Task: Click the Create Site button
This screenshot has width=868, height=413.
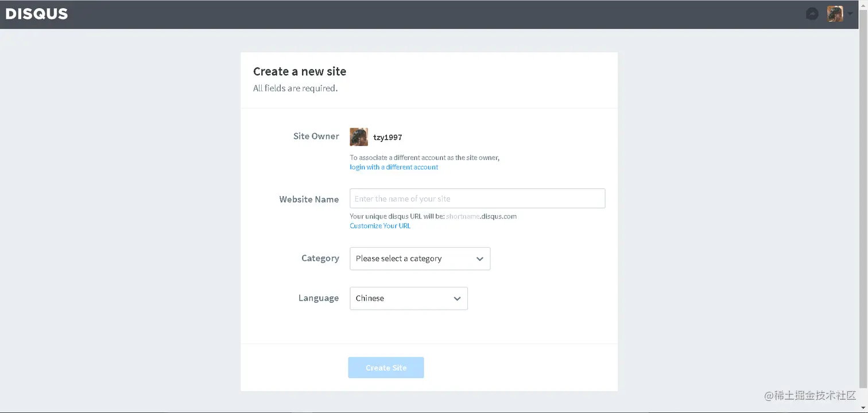Action: tap(386, 368)
